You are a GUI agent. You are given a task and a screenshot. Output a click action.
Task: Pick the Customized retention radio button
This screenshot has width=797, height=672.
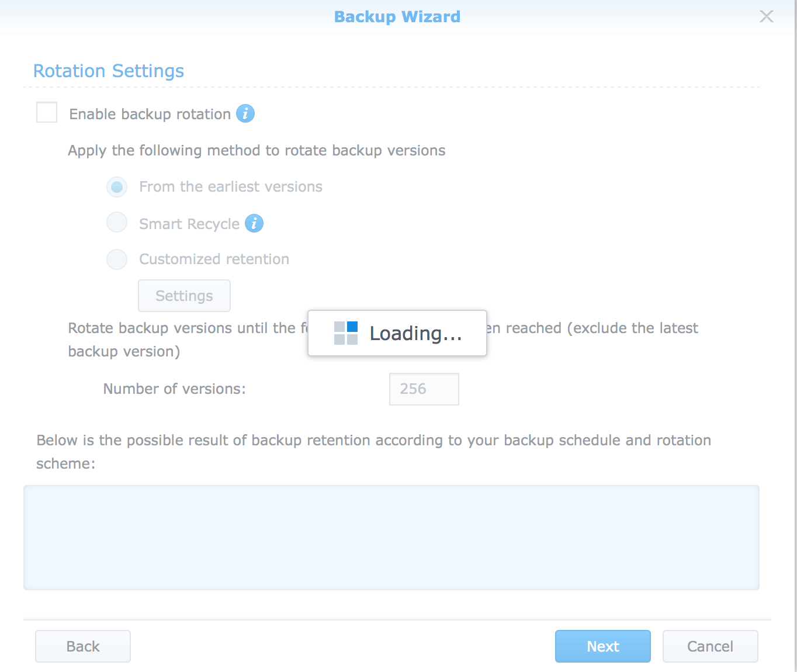tap(117, 259)
